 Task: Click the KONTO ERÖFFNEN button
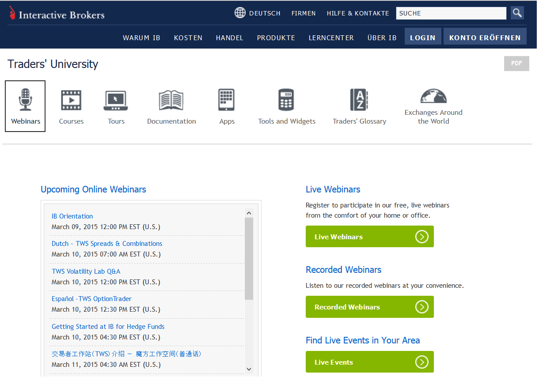click(485, 37)
